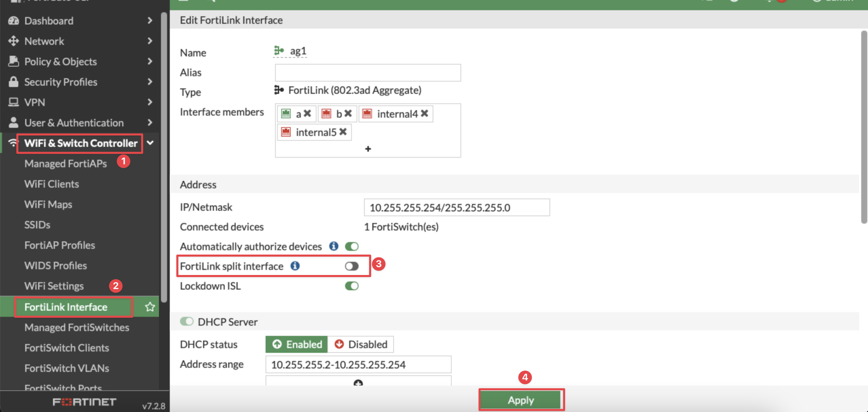Viewport: 868px width, 412px height.
Task: Remove interface member internal5
Action: pyautogui.click(x=343, y=132)
